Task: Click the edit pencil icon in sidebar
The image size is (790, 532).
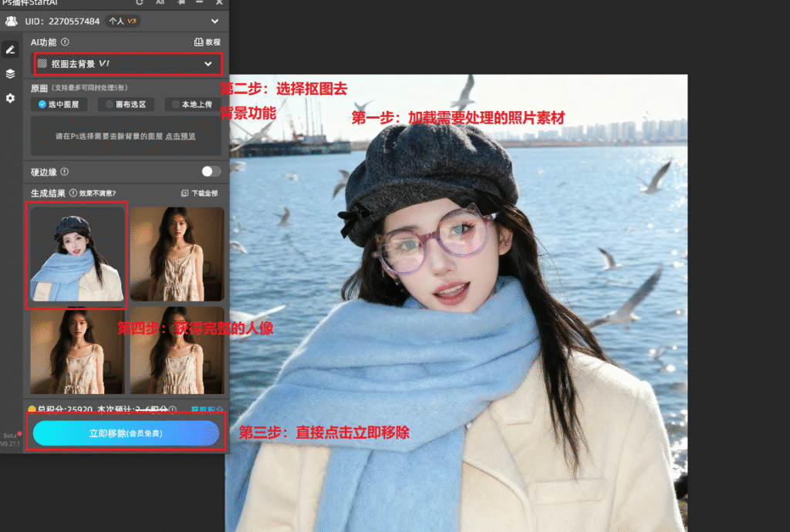Action: click(10, 49)
